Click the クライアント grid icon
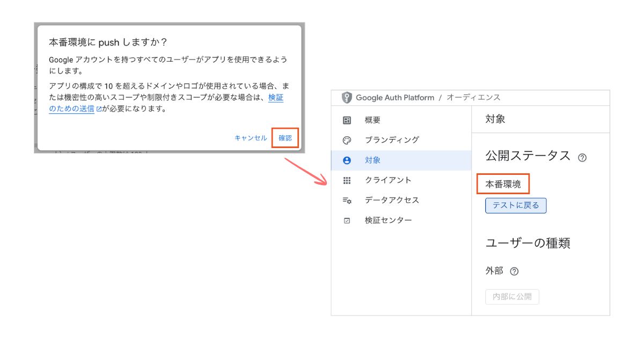Screen dimensions: 644x338 [347, 180]
